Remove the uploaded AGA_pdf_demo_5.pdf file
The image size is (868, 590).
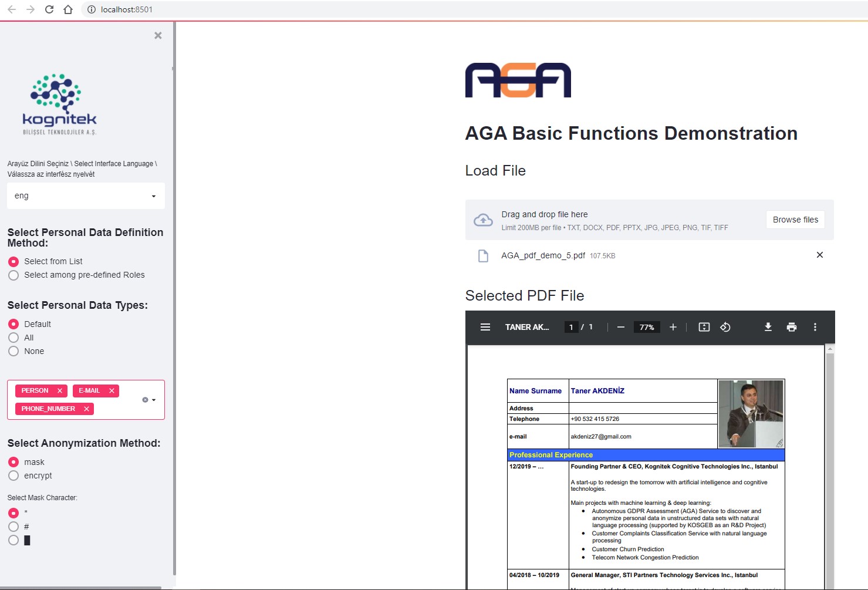coord(820,255)
